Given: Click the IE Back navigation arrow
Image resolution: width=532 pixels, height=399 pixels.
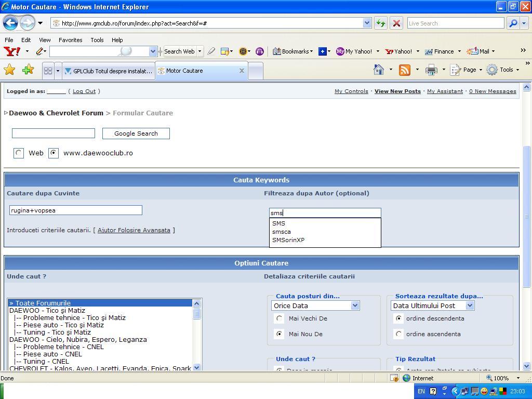Looking at the screenshot, I should [x=11, y=23].
